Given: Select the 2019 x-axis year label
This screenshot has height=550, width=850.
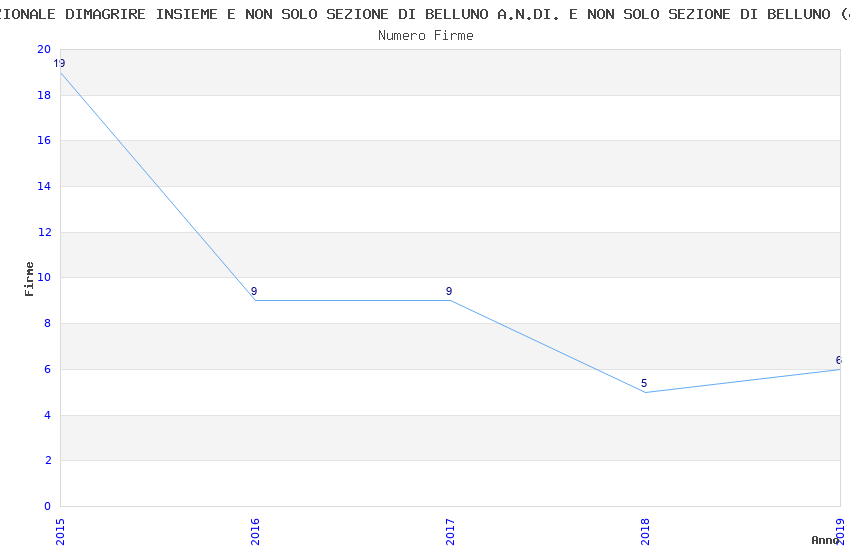Looking at the screenshot, I should click(840, 531).
